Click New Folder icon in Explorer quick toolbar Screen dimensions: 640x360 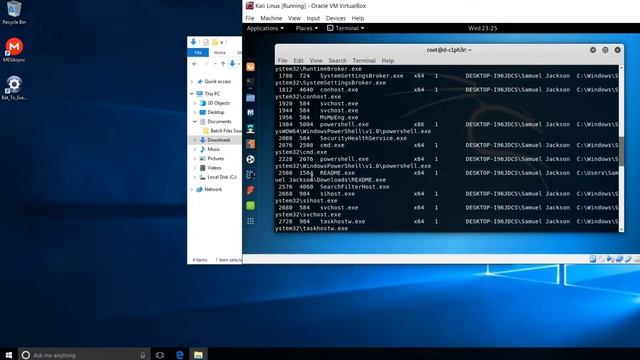(x=215, y=42)
